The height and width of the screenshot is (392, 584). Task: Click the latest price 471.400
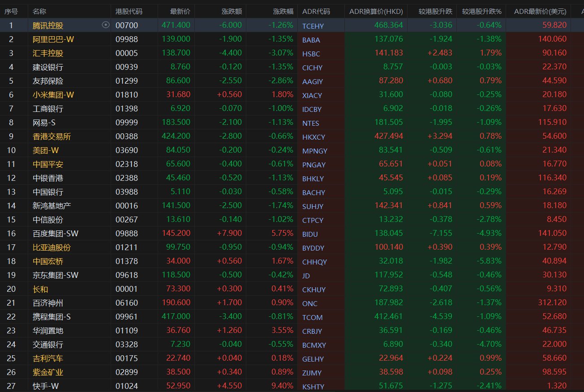click(x=176, y=25)
